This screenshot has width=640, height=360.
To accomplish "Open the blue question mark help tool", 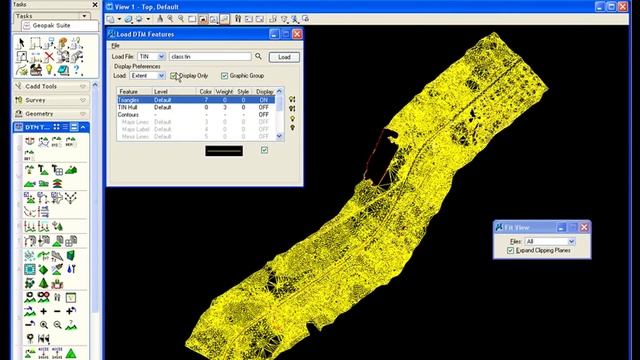I will pos(76,69).
